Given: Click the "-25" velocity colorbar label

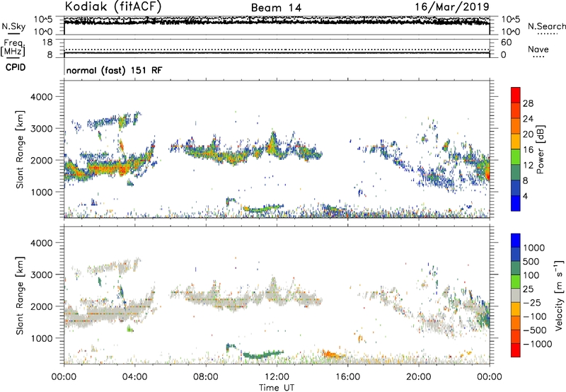Looking at the screenshot, I should tap(532, 303).
